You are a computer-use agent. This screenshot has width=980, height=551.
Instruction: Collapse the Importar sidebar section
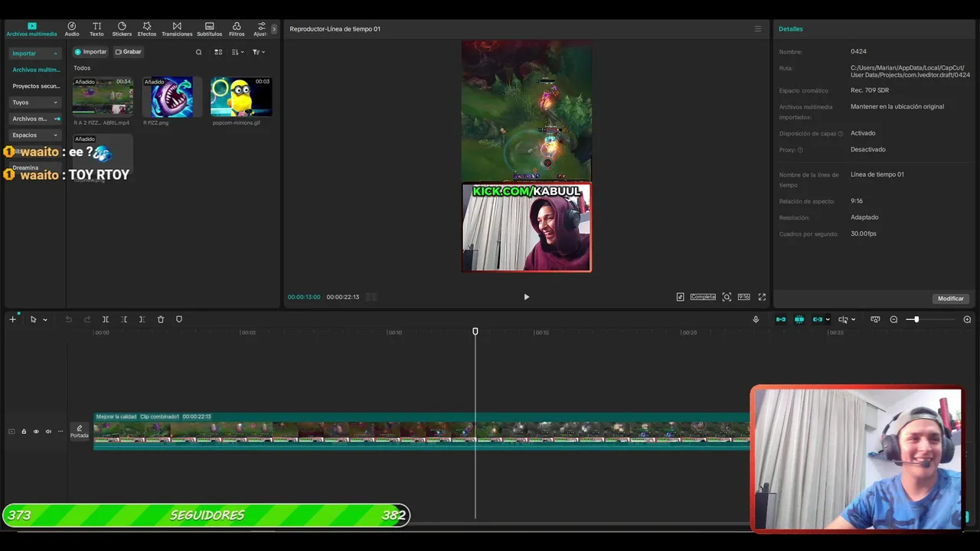[x=34, y=54]
